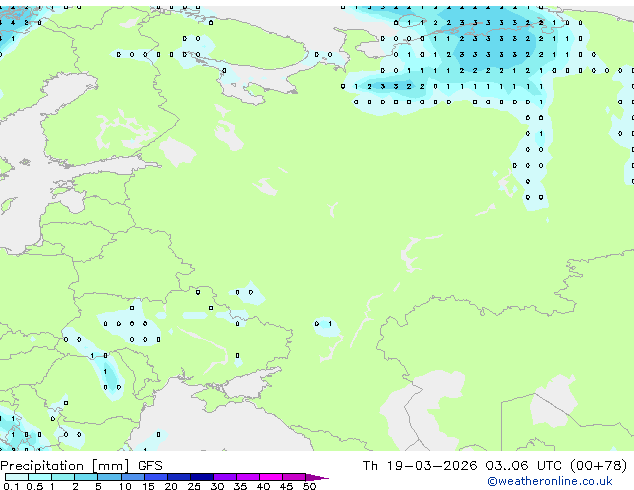
Task: Click the '03..06' time range text
Action: [507, 466]
